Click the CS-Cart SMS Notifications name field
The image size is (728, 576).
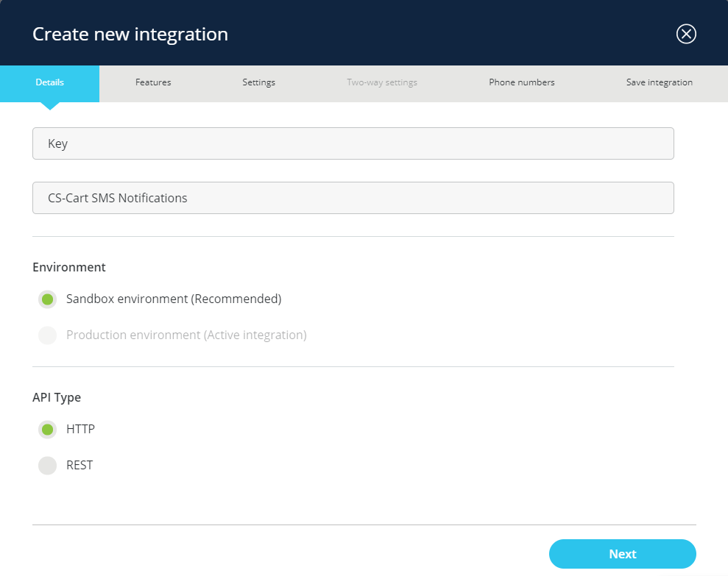[353, 198]
